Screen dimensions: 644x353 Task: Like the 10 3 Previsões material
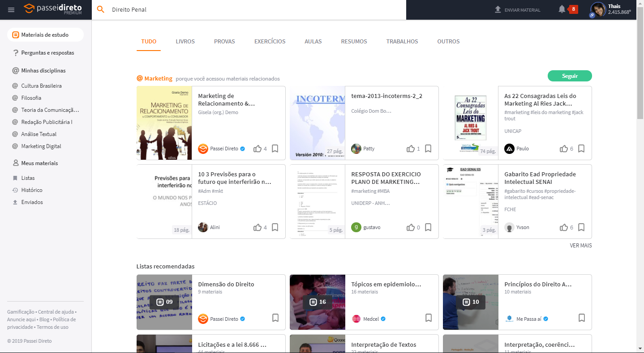[258, 227]
